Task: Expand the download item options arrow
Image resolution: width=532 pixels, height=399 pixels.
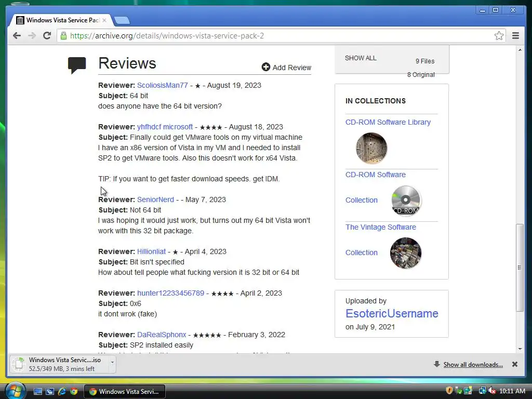Action: [112, 362]
